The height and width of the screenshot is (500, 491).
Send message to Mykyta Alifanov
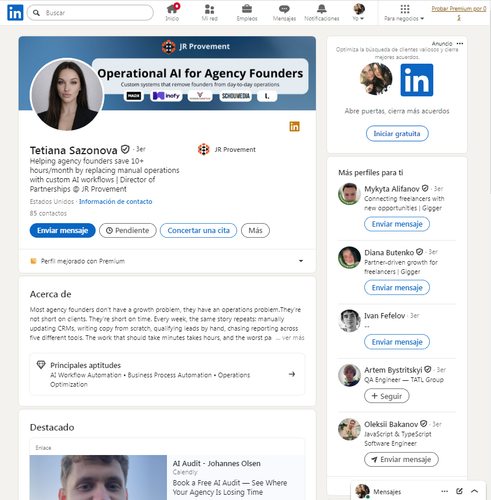point(397,224)
